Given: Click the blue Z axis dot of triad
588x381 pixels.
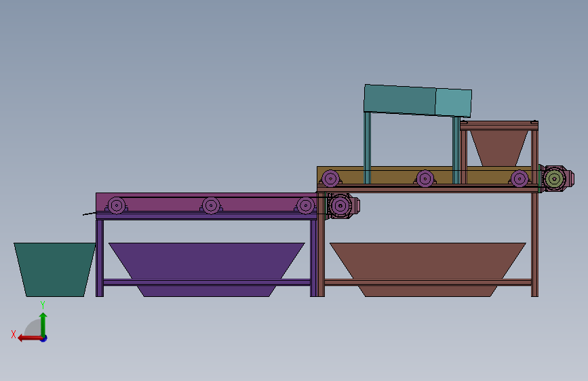Looking at the screenshot, I should (44, 338).
